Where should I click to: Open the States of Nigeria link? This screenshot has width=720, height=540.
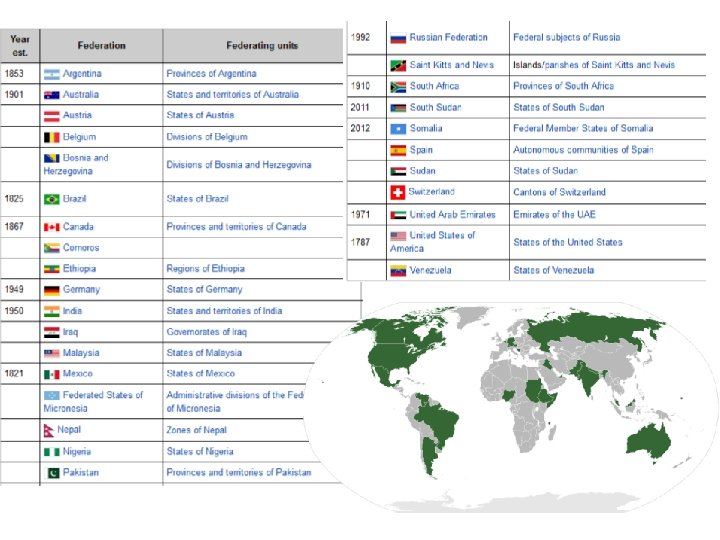[x=200, y=452]
